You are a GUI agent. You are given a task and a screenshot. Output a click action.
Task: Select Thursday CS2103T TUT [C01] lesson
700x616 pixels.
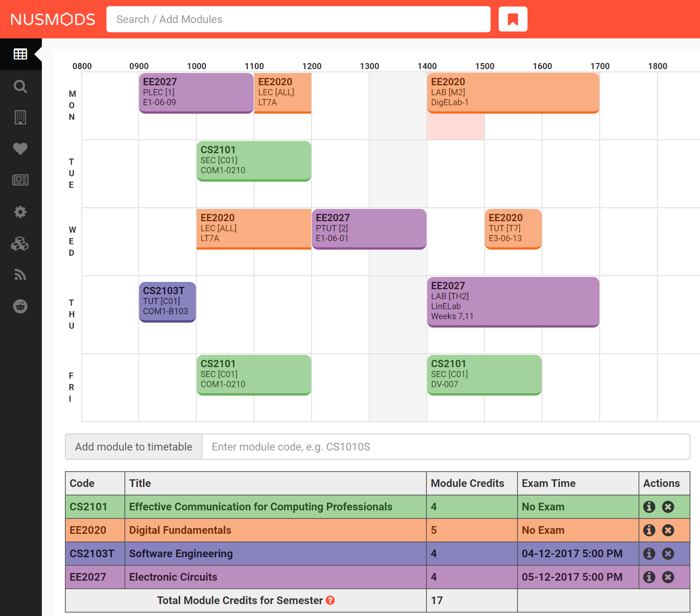click(167, 302)
